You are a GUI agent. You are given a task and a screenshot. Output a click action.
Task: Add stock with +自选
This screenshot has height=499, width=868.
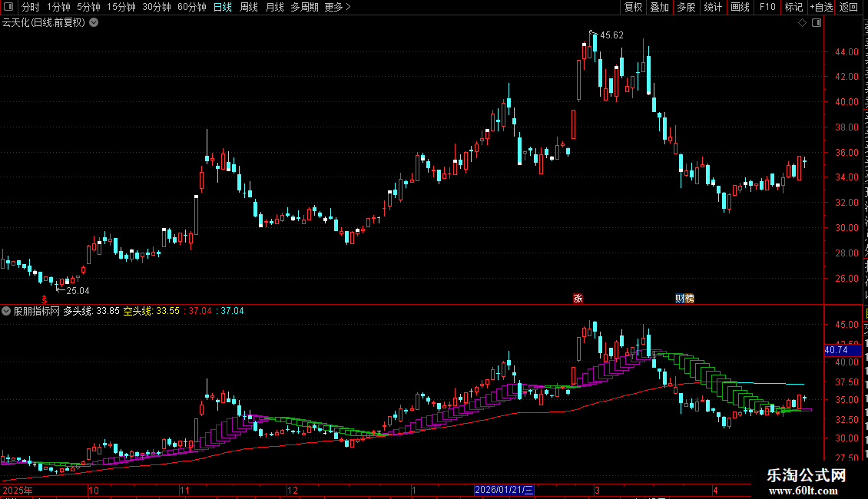(821, 7)
